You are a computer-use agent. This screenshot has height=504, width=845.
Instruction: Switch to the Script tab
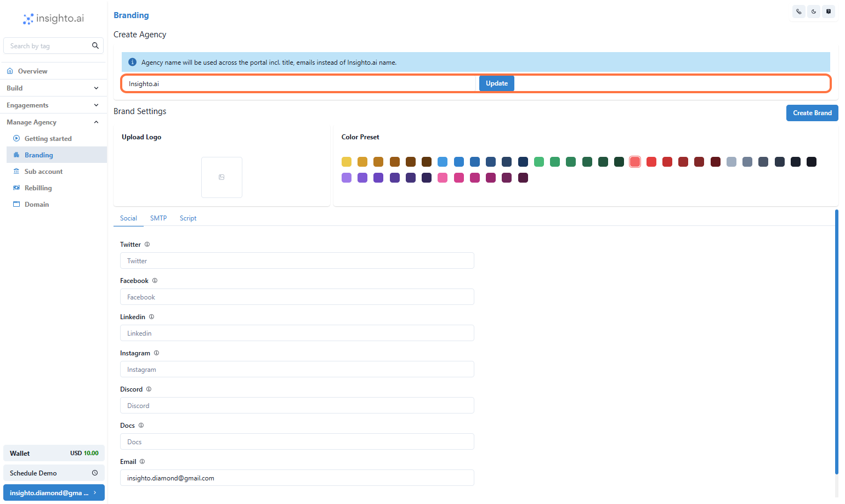(x=188, y=218)
